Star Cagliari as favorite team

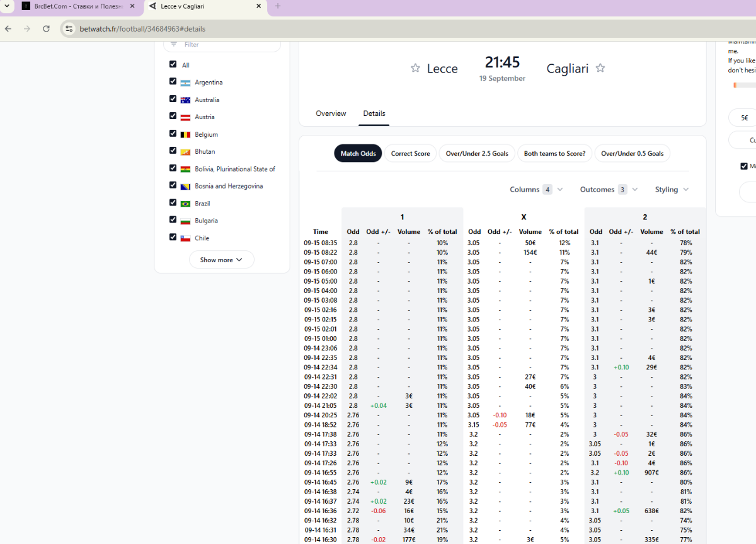pos(600,68)
